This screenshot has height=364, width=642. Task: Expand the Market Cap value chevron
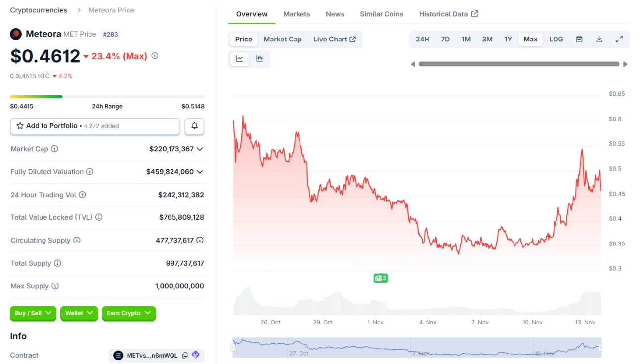coord(200,149)
